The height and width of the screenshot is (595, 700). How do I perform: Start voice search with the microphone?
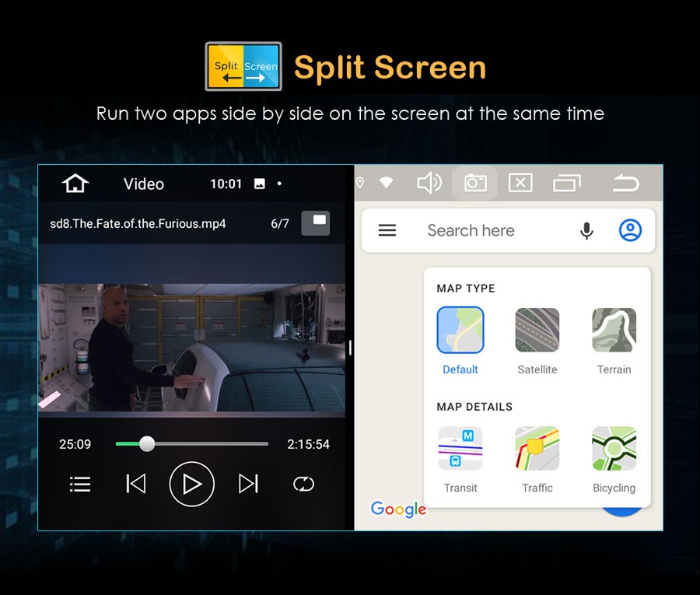(x=586, y=231)
